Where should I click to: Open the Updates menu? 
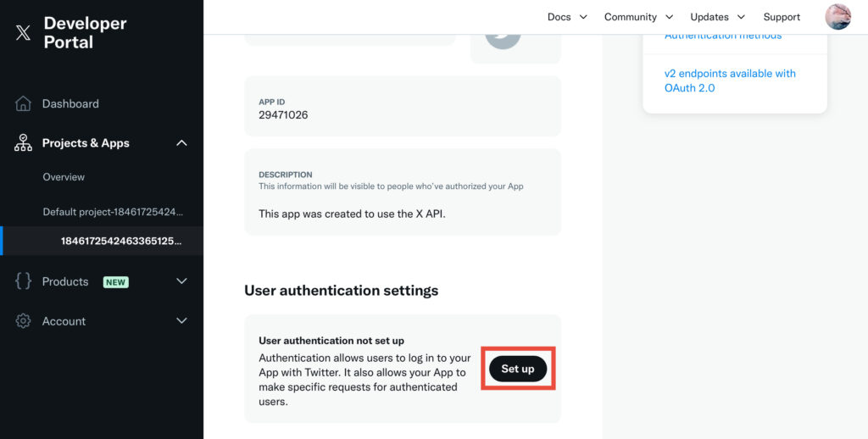[x=709, y=17]
